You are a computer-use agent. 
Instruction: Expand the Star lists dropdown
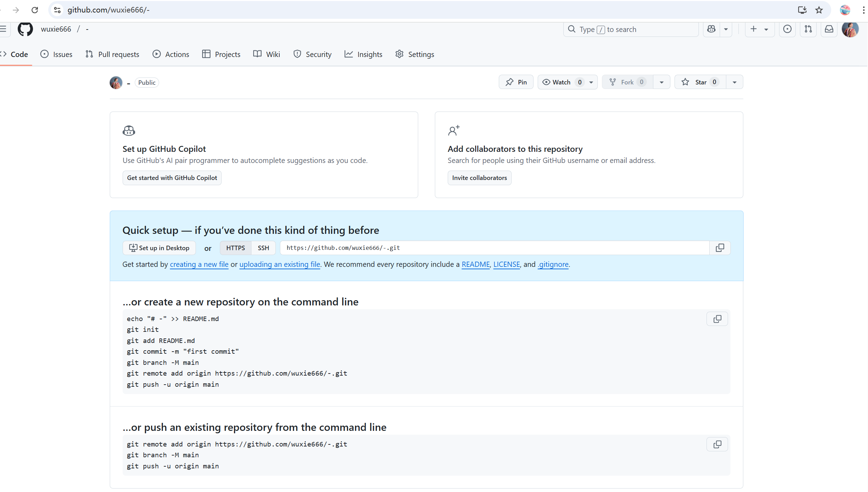735,82
